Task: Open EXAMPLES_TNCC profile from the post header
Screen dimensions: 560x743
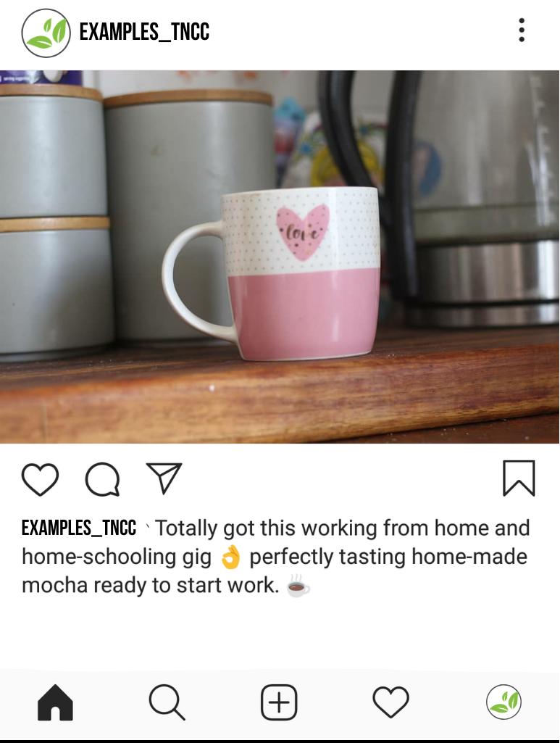Action: coord(144,32)
